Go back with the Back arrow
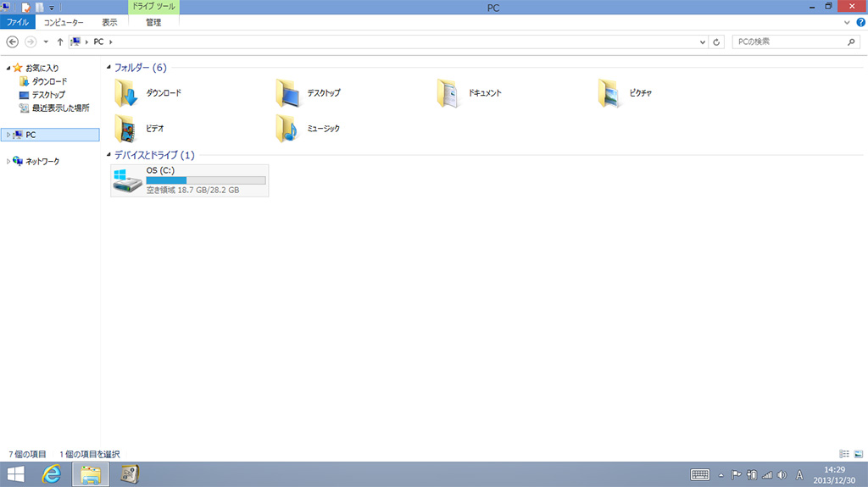868x487 pixels. (12, 42)
